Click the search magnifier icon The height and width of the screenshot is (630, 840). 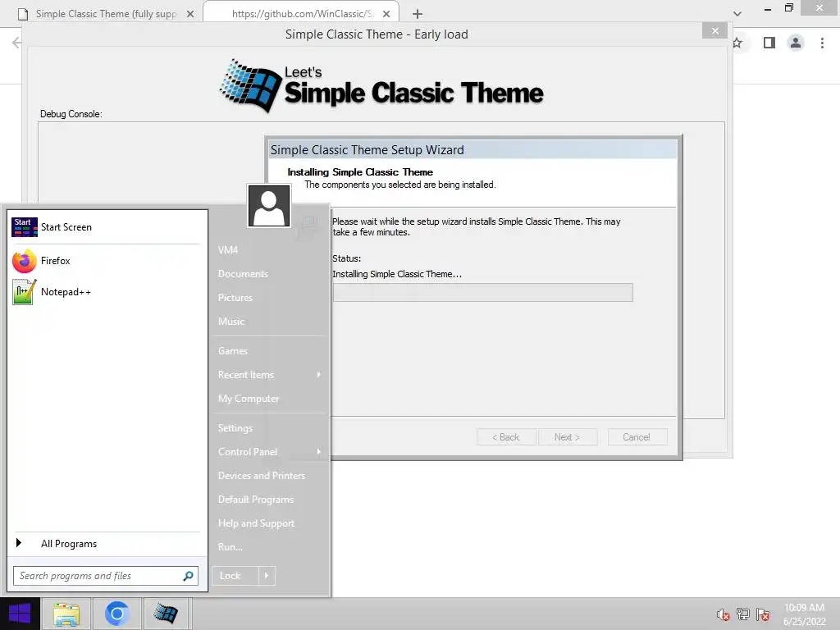point(188,576)
